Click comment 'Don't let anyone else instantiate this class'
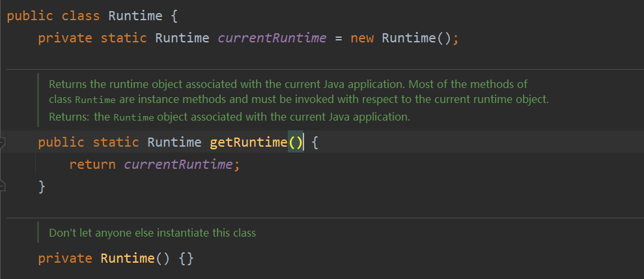 pyautogui.click(x=152, y=233)
